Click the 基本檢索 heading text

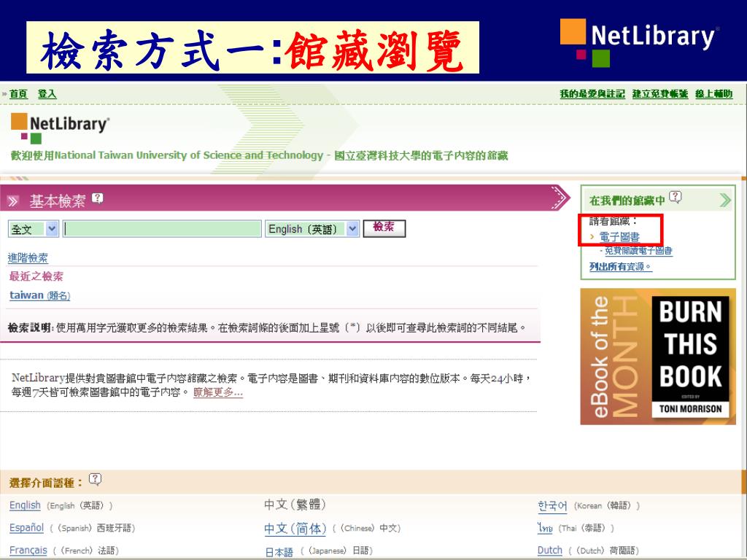58,201
